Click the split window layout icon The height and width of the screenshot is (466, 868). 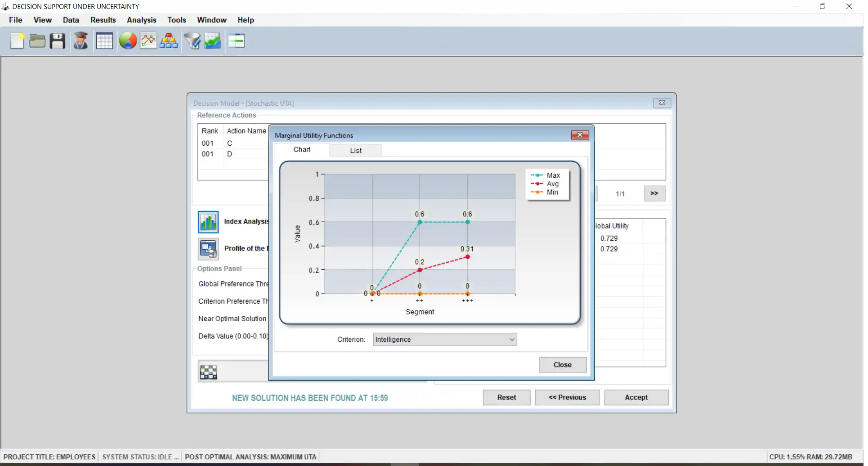[236, 41]
